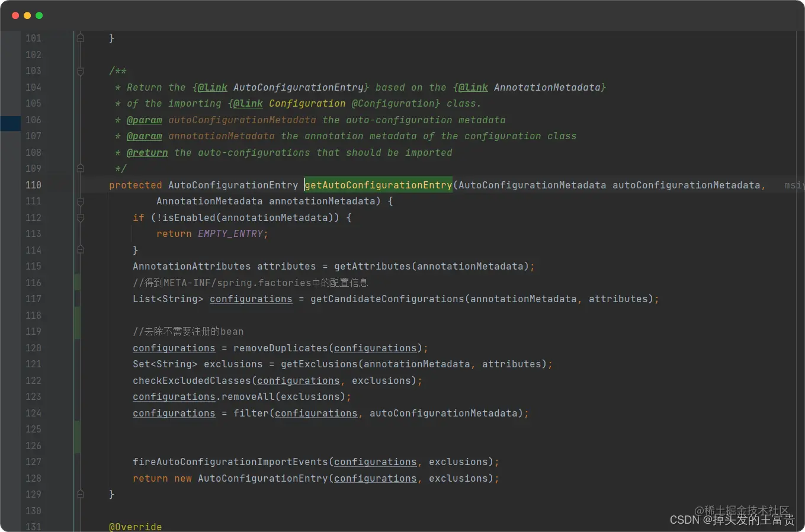805x532 pixels.
Task: Click the protected keyword on line 110
Action: click(135, 185)
